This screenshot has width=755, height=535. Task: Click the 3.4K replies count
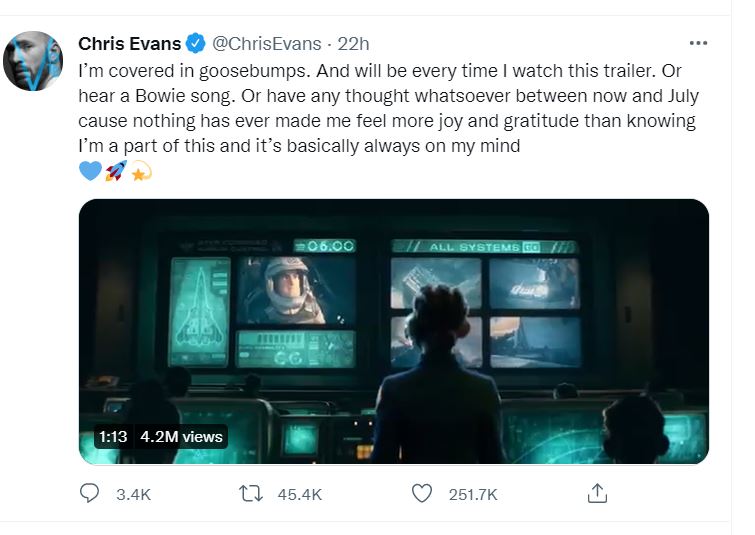pyautogui.click(x=133, y=494)
